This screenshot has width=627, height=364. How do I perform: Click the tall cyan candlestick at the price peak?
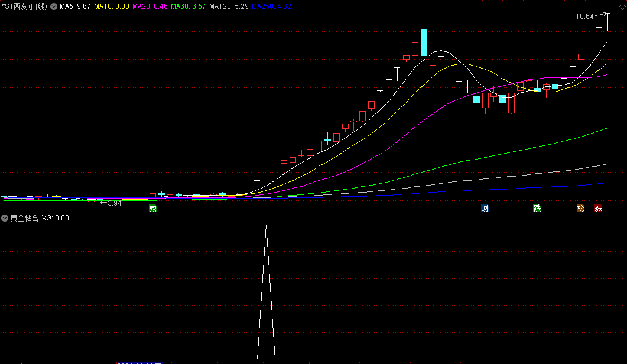coord(424,42)
